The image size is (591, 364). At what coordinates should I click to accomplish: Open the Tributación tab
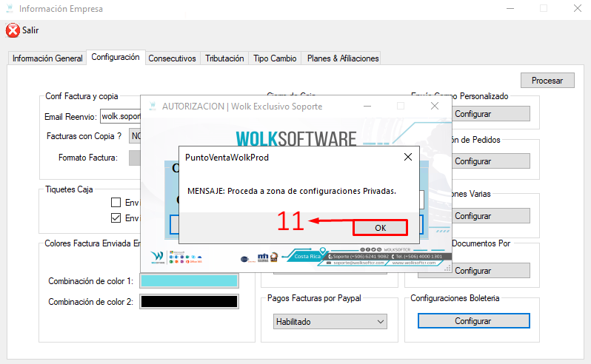pyautogui.click(x=224, y=58)
